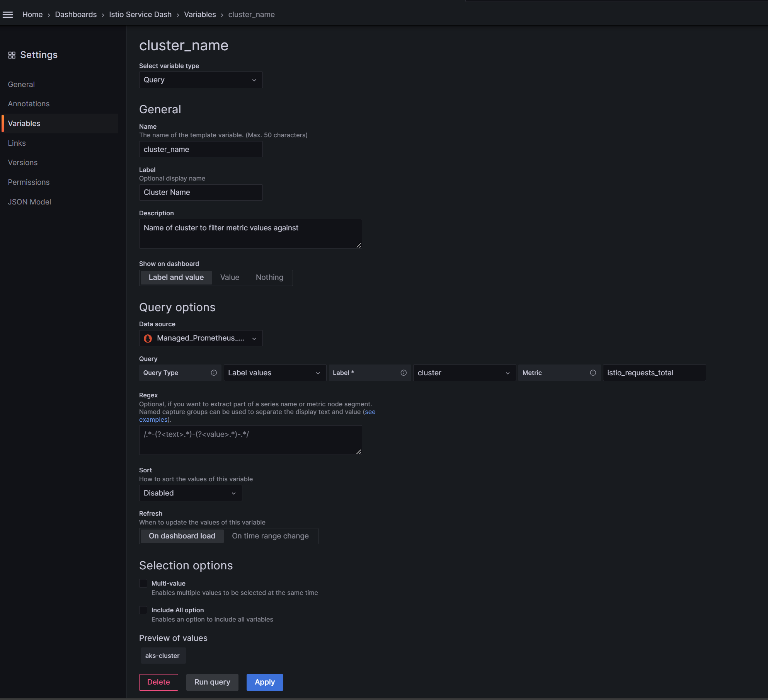Viewport: 768px width, 700px height.
Task: Select On time range change refresh
Action: [270, 536]
